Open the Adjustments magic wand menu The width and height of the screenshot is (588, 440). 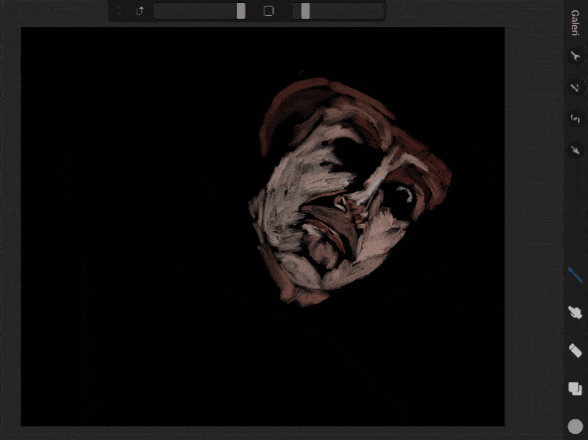[575, 88]
